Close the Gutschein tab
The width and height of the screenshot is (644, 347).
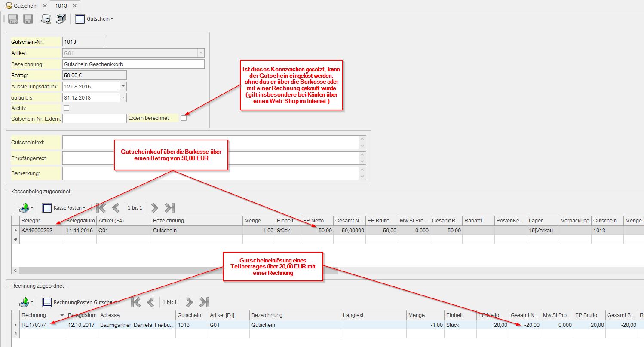(x=45, y=6)
